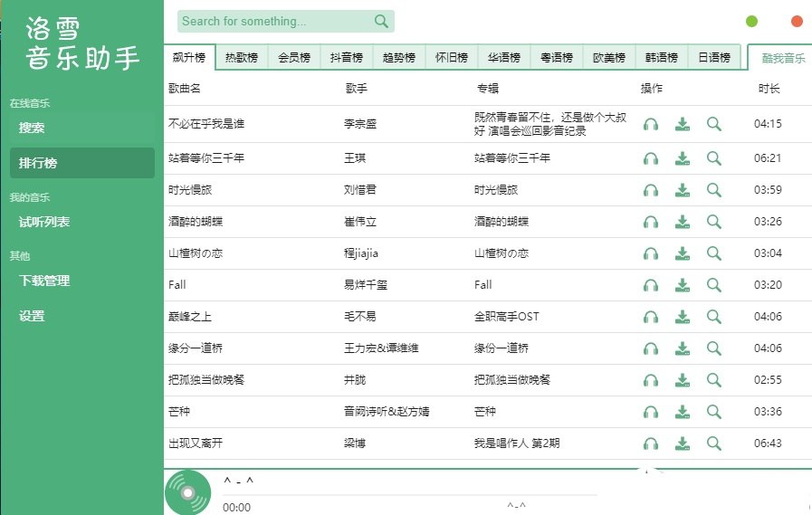Image resolution: width=812 pixels, height=515 pixels.
Task: Search for the song 时光慢旅 using magnifier icon
Action: 714,190
